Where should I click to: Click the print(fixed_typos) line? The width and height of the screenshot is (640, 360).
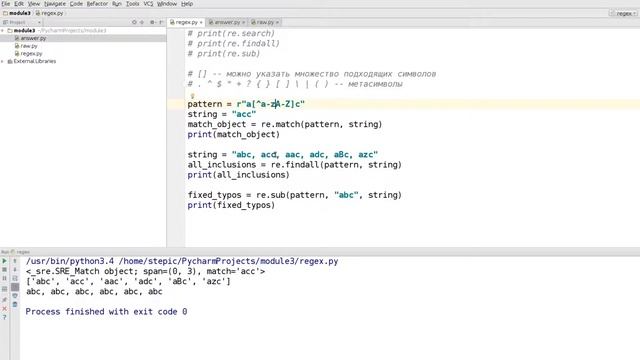[231, 205]
